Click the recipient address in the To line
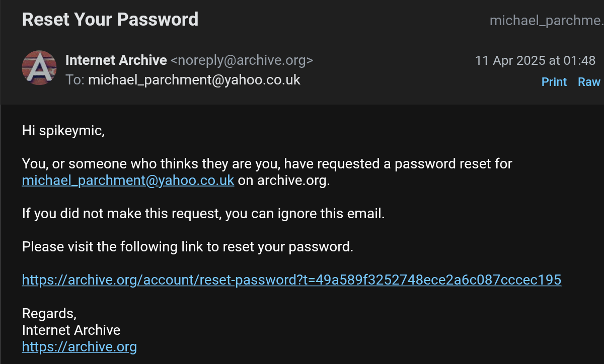Viewport: 604px width, 364px height. pos(194,79)
